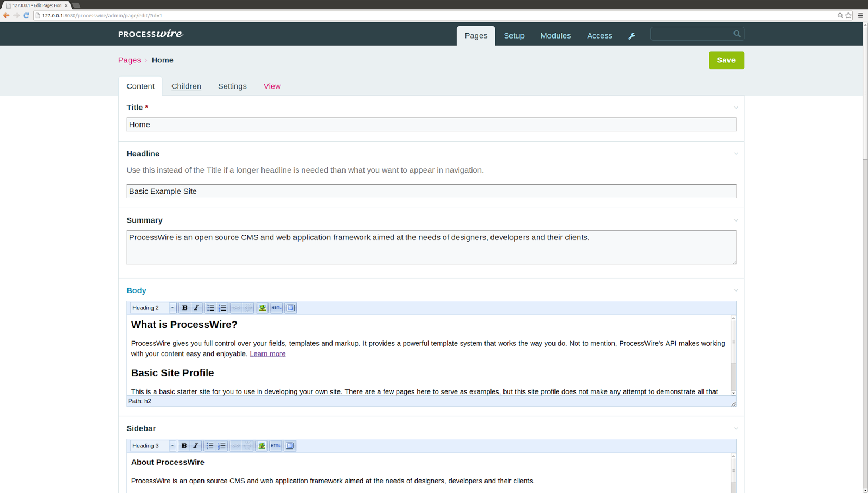Click the Body field label
This screenshot has height=493, width=868.
coord(136,290)
